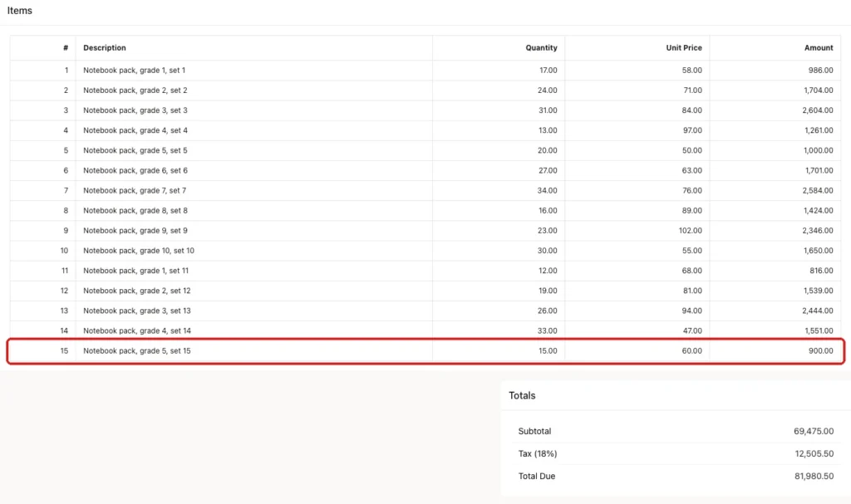Click amount 986.00 in row 1

[x=820, y=70]
